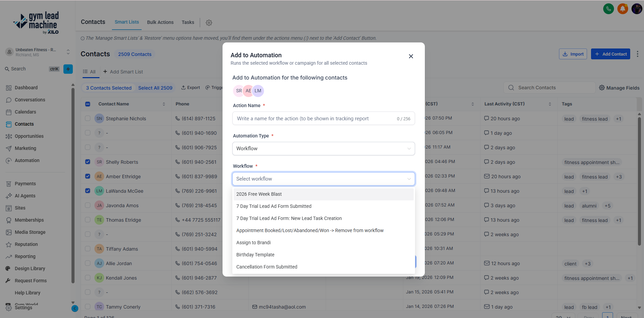Select Assign to Brandi workflow
Screen dimensions: 644x318
(324, 243)
